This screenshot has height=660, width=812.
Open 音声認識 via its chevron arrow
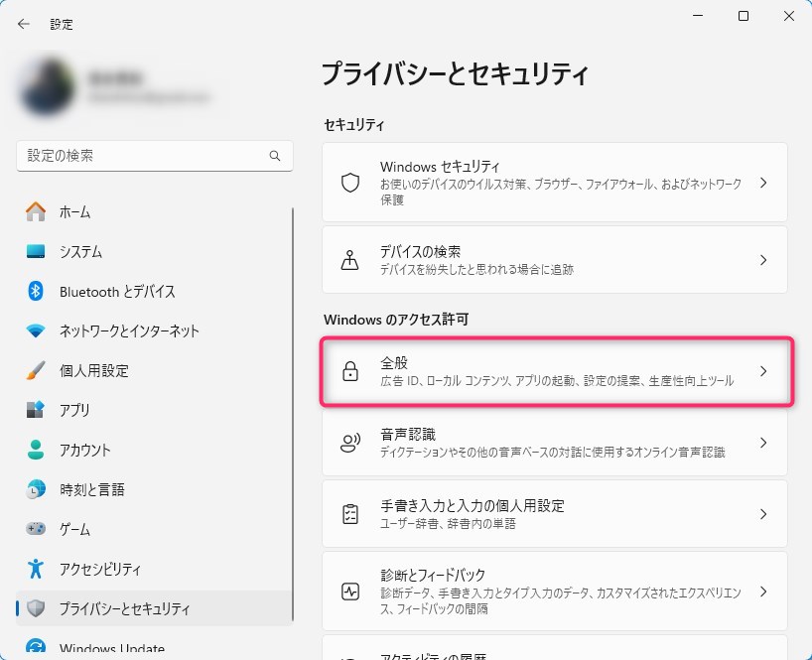763,443
